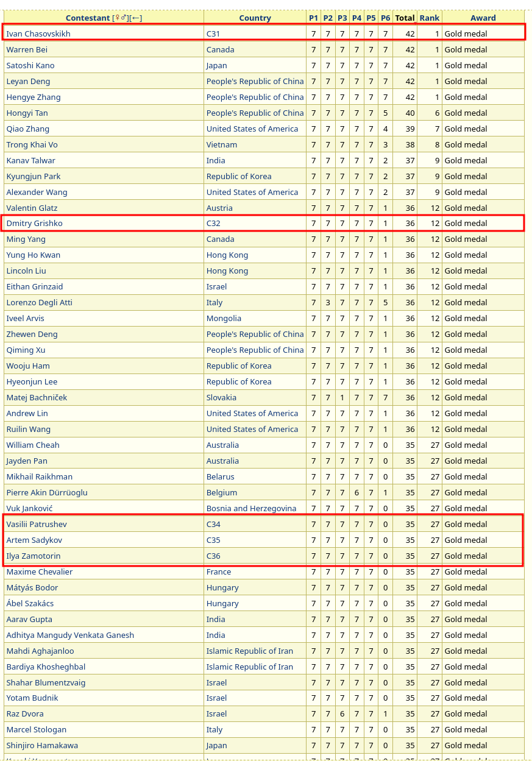Open Bosnia and Herzegovina country link
Image resolution: width=532 pixels, height=761 pixels.
point(251,508)
